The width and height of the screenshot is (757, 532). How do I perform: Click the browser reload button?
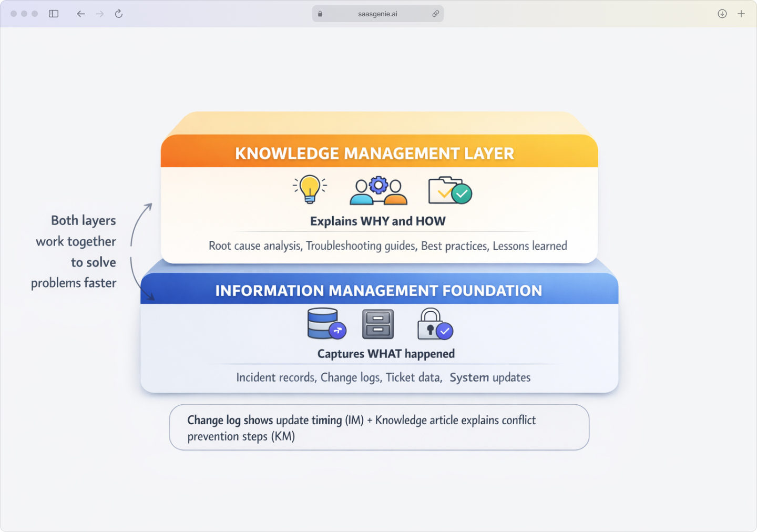click(x=118, y=14)
